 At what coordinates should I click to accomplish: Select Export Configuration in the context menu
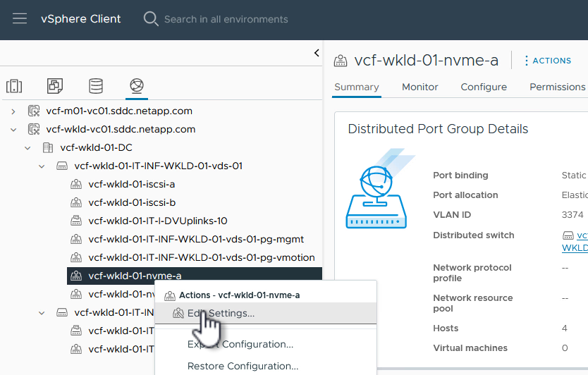click(240, 345)
